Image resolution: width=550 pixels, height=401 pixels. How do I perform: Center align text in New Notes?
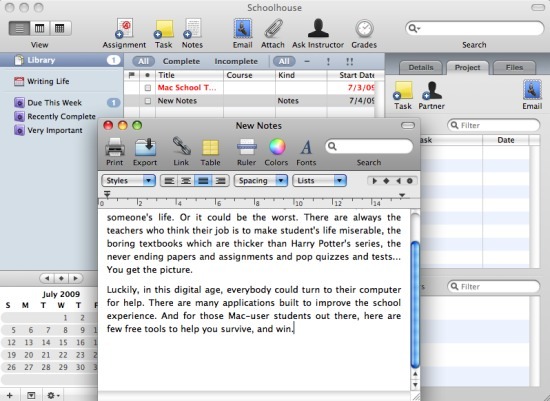click(x=186, y=181)
